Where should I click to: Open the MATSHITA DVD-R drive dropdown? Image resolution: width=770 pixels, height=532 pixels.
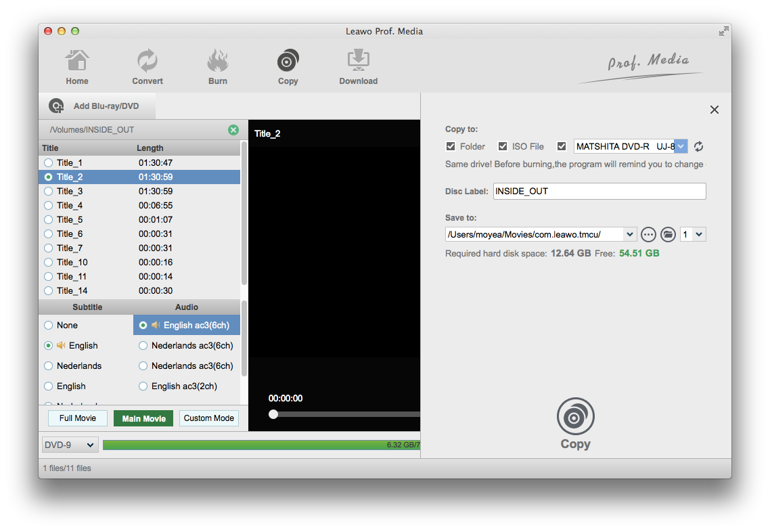click(x=681, y=146)
